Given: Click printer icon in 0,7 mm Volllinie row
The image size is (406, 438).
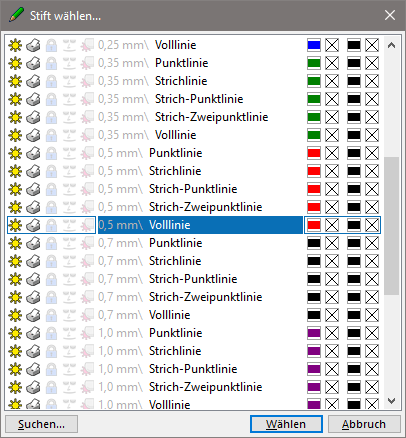Looking at the screenshot, I should tap(33, 315).
